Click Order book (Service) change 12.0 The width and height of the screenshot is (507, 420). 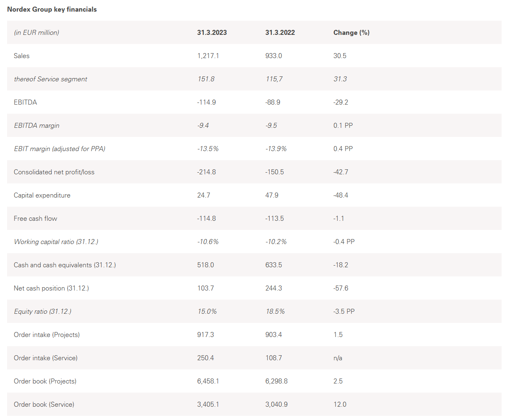(340, 404)
